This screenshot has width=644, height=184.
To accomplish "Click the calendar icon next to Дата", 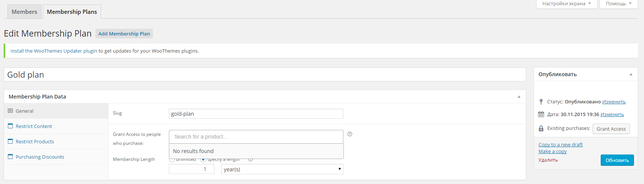I will tap(541, 115).
